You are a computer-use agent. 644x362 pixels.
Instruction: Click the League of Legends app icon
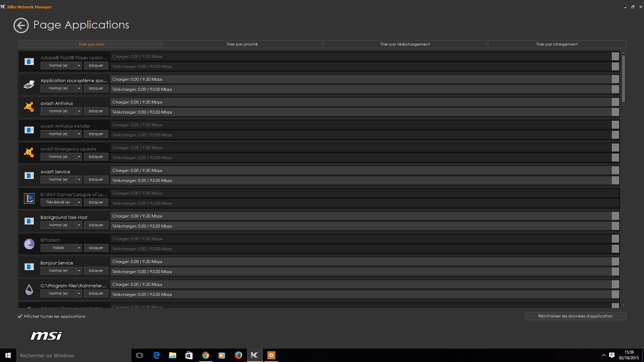click(29, 198)
